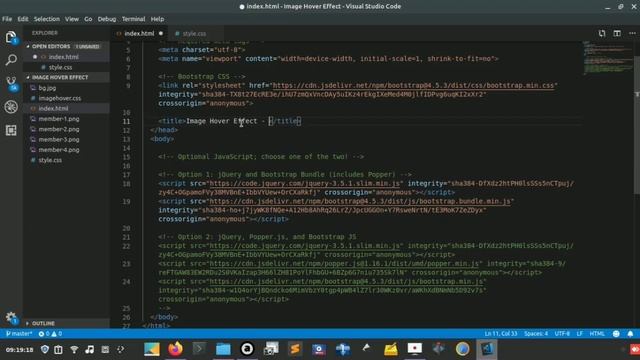This screenshot has height=360, width=640.
Task: Open the Edit menu
Action: [23, 19]
